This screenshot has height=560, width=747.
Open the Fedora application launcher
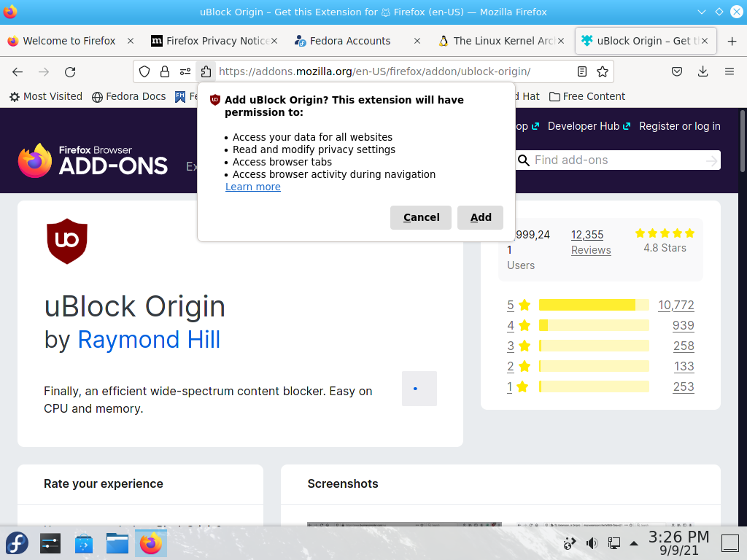(18, 543)
